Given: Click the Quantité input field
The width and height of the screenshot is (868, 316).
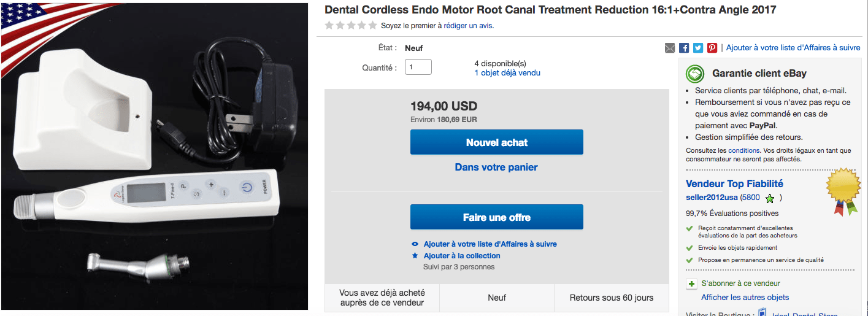Looking at the screenshot, I should pos(418,67).
